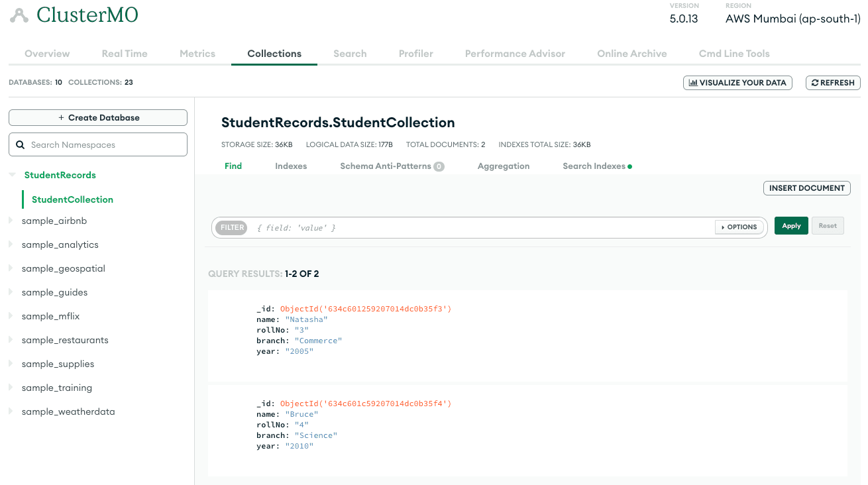The image size is (868, 485).
Task: Refresh the collections list
Action: click(833, 83)
